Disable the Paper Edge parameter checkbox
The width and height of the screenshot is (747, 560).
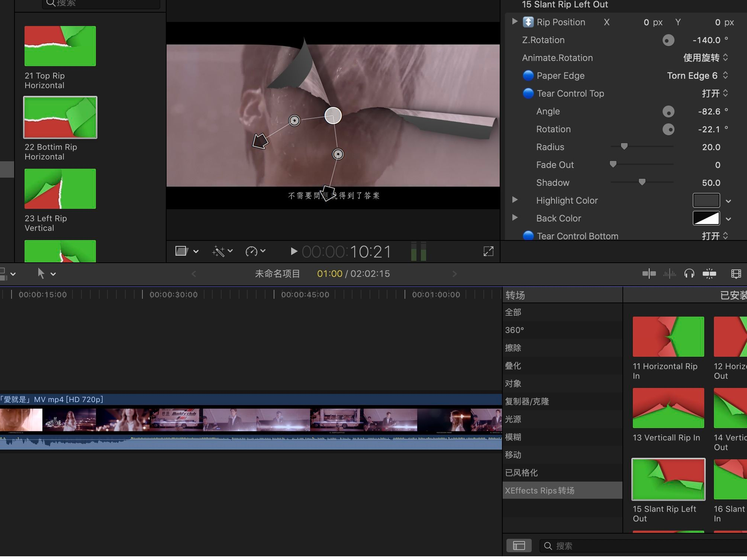coord(528,75)
